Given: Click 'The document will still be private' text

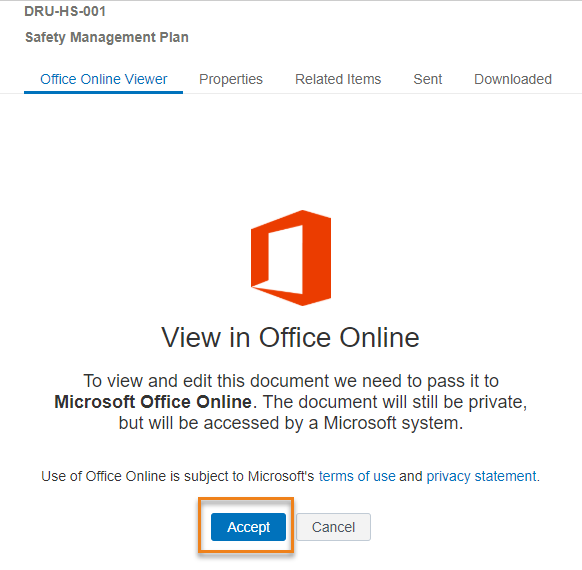Looking at the screenshot, I should 395,402.
